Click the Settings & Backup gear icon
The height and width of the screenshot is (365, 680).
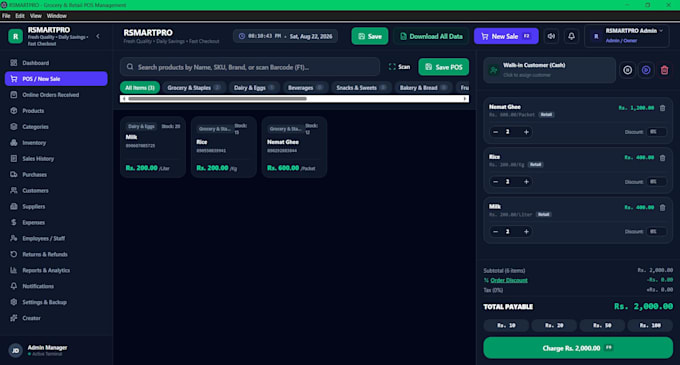(x=14, y=302)
